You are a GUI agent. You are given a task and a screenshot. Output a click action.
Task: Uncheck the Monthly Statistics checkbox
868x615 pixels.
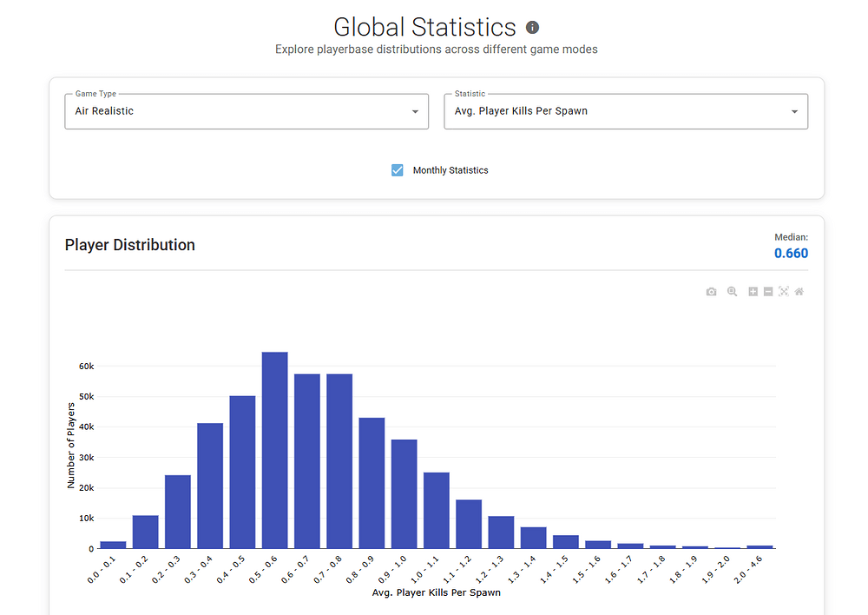[398, 170]
